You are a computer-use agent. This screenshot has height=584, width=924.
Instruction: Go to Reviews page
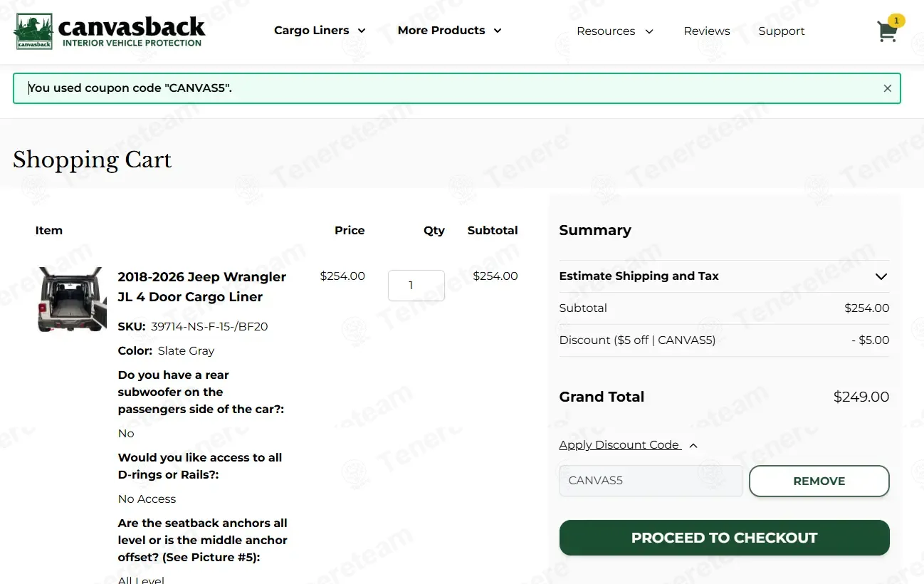pyautogui.click(x=707, y=31)
